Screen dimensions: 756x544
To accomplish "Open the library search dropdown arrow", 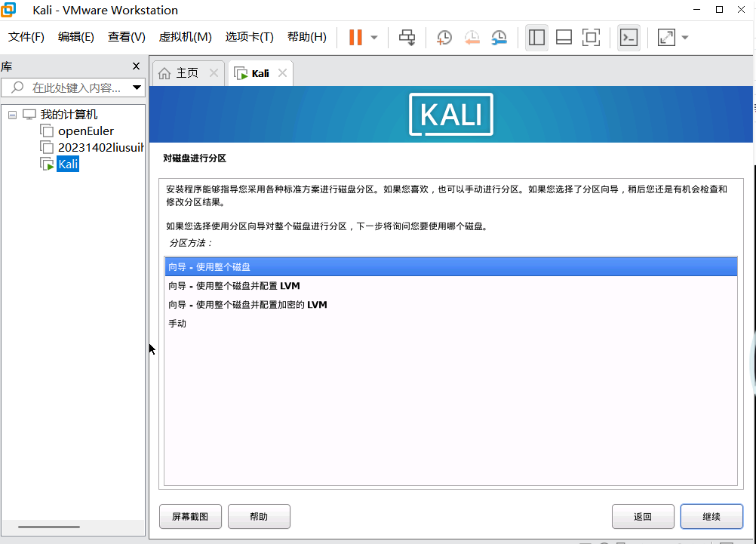I will pos(137,88).
